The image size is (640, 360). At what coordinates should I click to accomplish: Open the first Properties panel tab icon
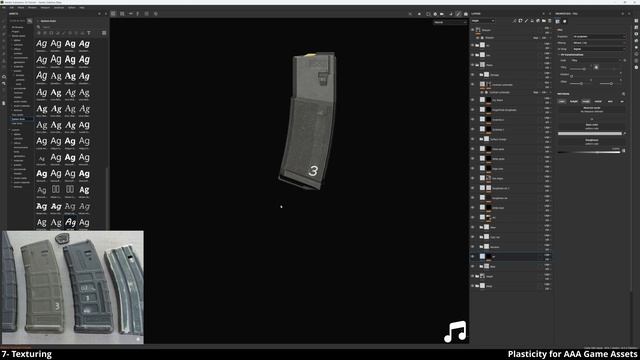pos(558,21)
